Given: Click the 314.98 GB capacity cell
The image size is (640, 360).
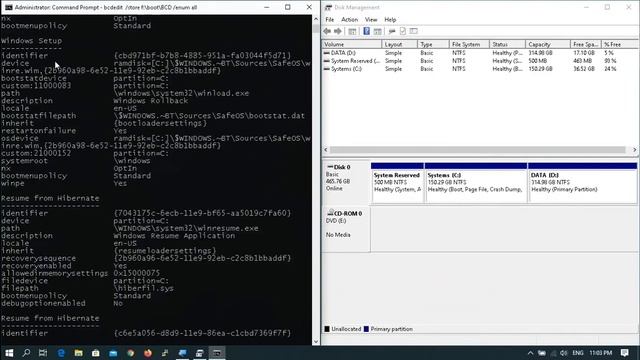Looking at the screenshot, I should pyautogui.click(x=540, y=53).
